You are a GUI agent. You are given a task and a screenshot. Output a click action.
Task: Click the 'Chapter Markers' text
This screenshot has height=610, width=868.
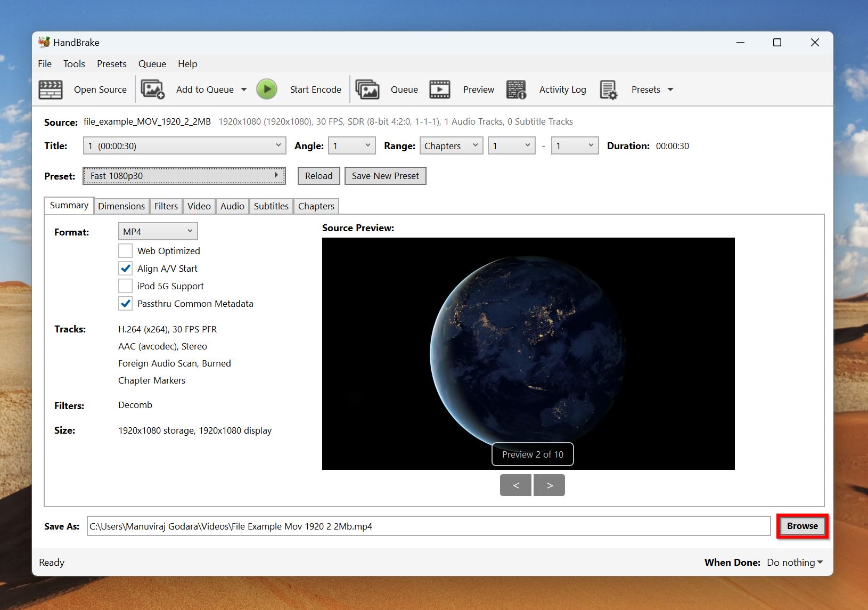152,380
